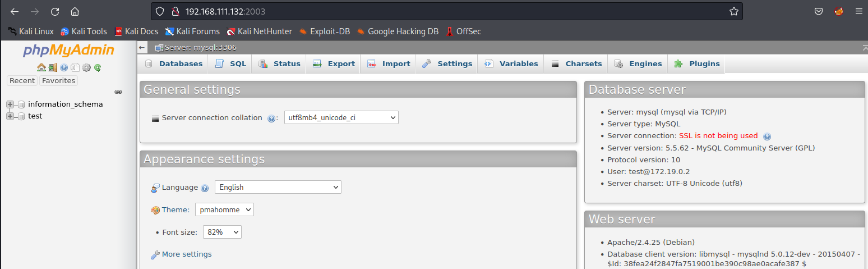Click help icon beside SSL not used
This screenshot has width=868, height=269.
pyautogui.click(x=767, y=136)
